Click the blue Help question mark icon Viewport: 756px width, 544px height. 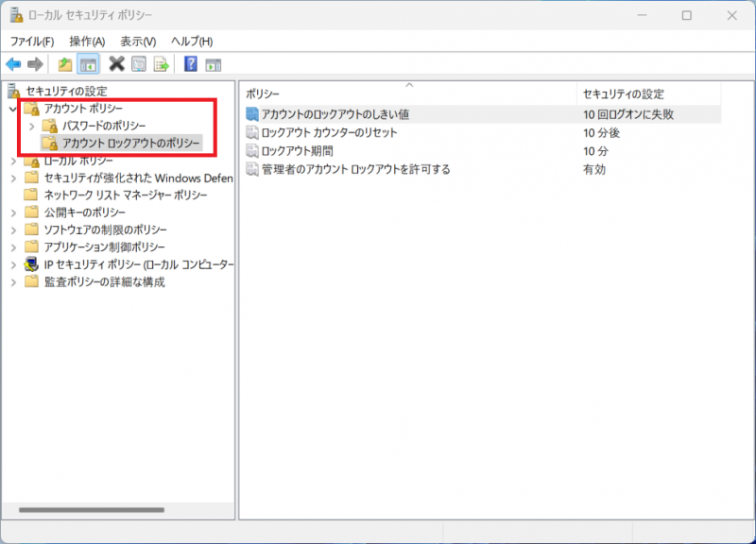coord(191,63)
